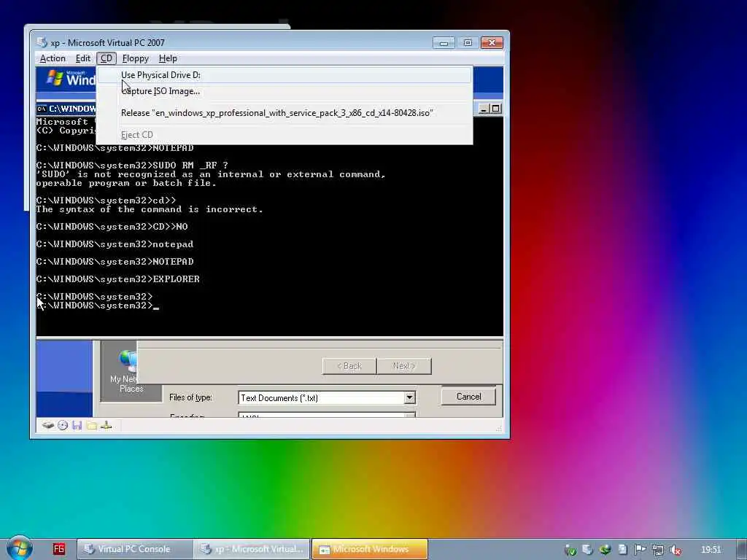Click the muted volume tray icon
The image size is (747, 560).
[x=675, y=550]
